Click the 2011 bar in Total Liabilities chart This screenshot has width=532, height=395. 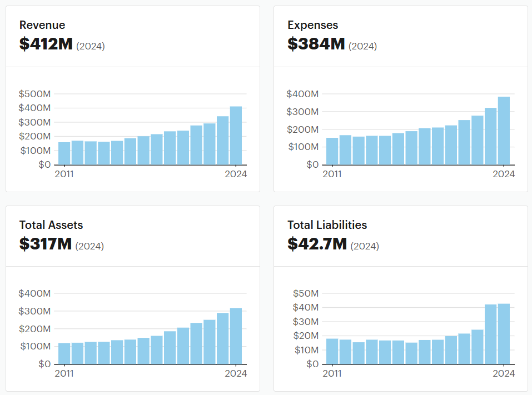[x=332, y=351]
